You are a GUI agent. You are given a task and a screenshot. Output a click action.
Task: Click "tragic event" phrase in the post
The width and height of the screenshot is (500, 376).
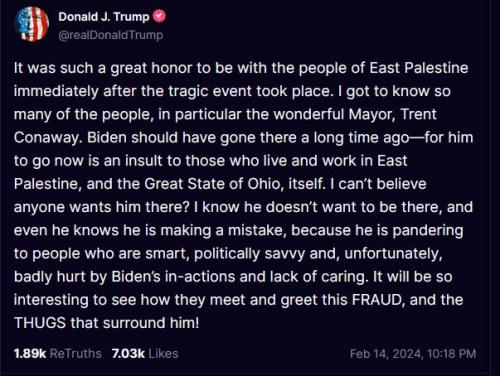point(210,91)
